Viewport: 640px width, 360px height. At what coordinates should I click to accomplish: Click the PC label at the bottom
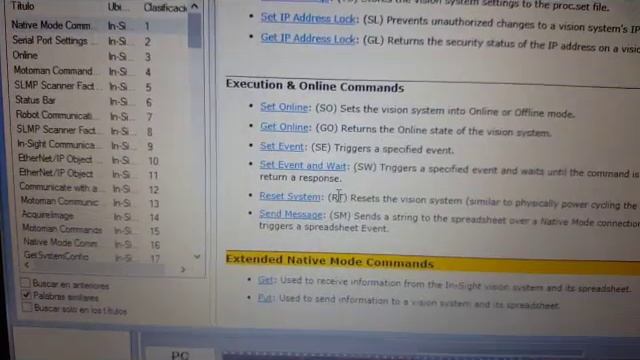[180, 355]
